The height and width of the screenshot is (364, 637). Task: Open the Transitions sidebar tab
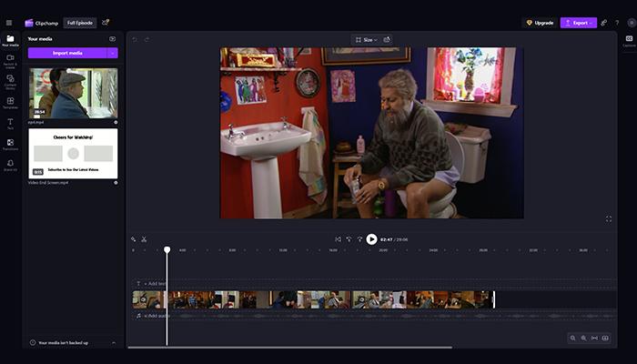click(10, 144)
